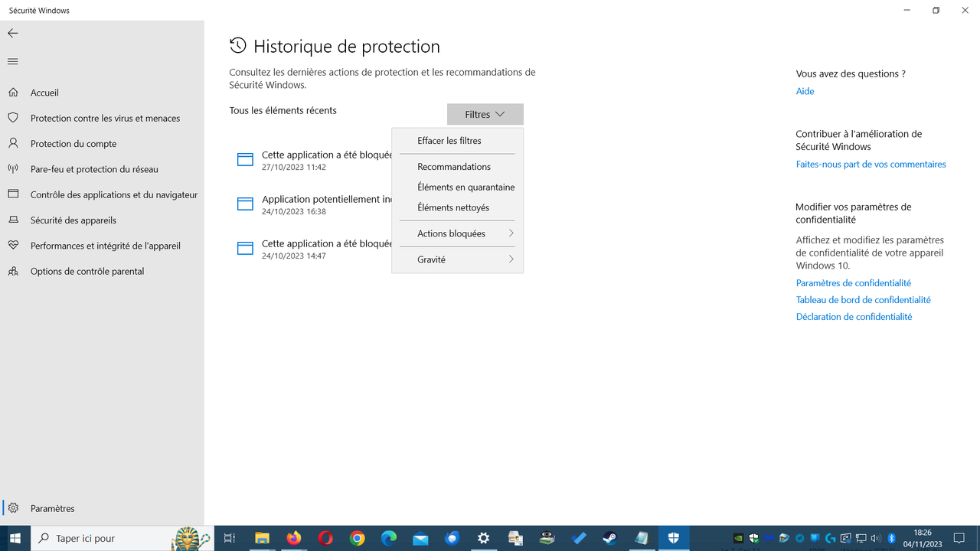The height and width of the screenshot is (551, 980).
Task: Select Effacer les filtres from the menu
Action: click(449, 140)
